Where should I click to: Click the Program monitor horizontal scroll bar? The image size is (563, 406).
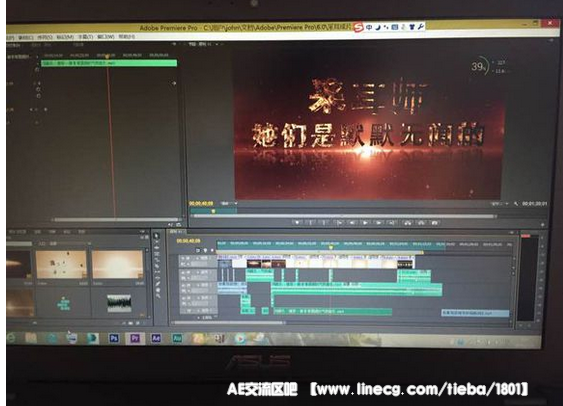coord(343,216)
